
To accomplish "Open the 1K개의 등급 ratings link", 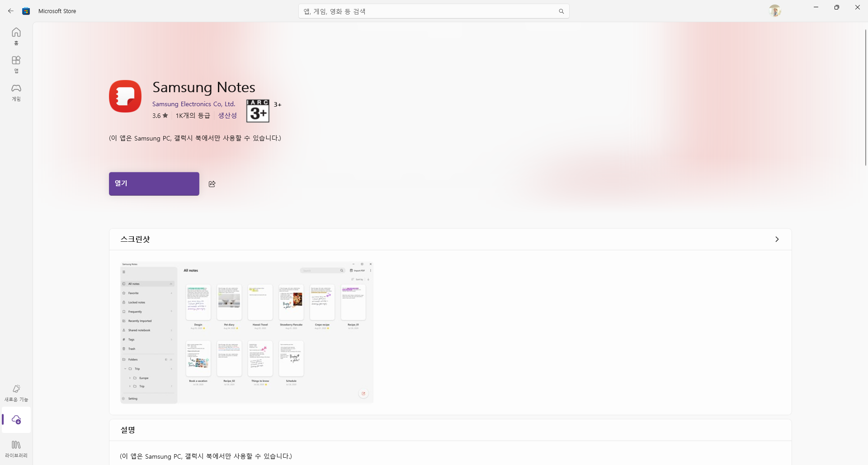I will [193, 116].
